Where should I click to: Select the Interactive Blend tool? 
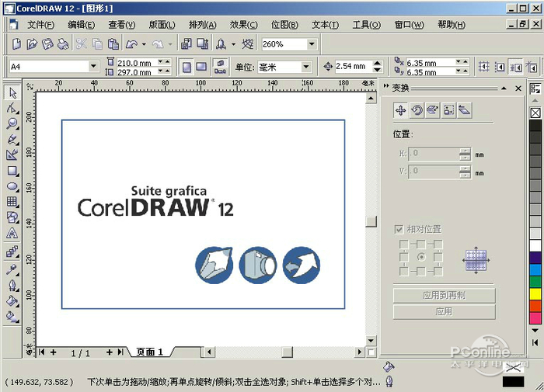pos(12,252)
